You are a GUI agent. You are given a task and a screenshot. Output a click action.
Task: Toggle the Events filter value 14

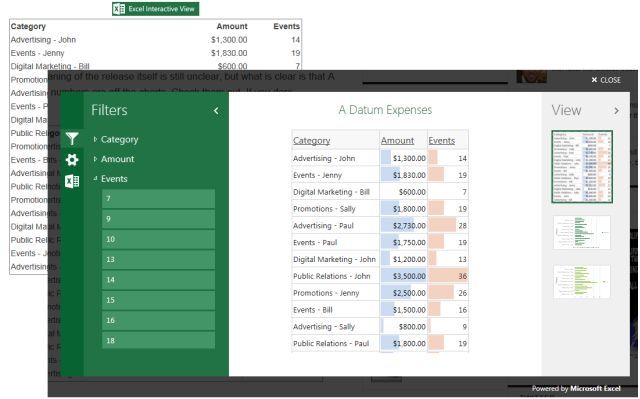point(158,280)
